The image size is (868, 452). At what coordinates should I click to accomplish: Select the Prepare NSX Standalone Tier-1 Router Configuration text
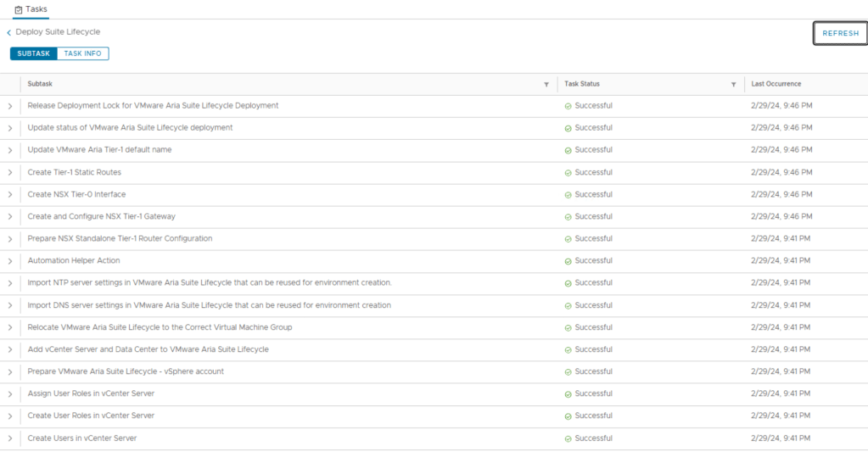pyautogui.click(x=120, y=239)
